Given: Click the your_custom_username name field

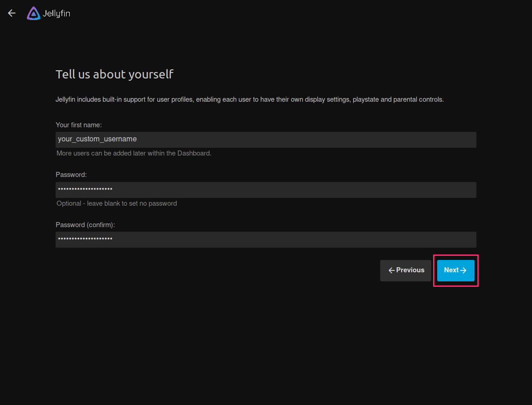Looking at the screenshot, I should point(266,139).
